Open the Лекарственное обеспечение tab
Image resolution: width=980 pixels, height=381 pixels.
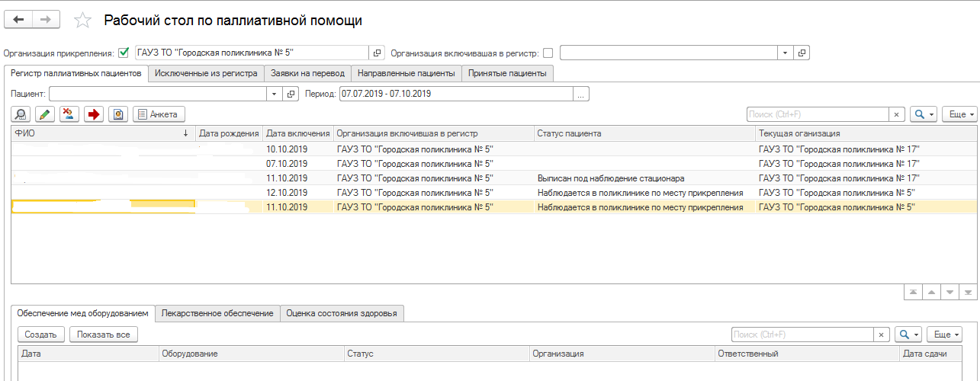coord(217,313)
